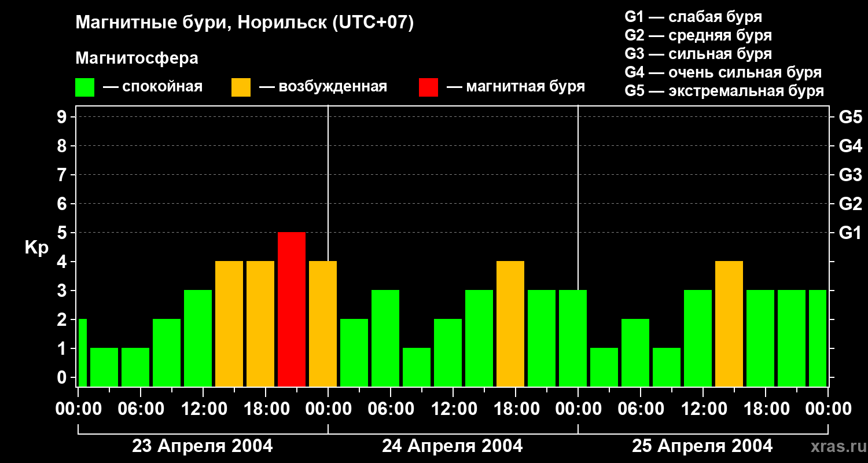The image size is (868, 463).
Task: Click the G1 label on the right axis
Action: pyautogui.click(x=850, y=233)
